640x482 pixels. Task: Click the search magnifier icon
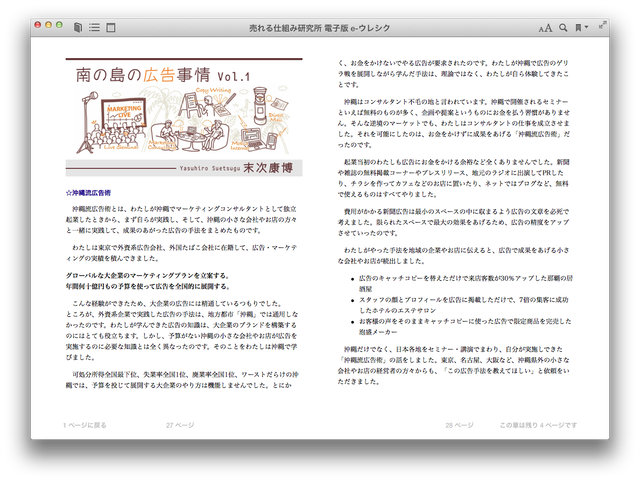coord(563,28)
